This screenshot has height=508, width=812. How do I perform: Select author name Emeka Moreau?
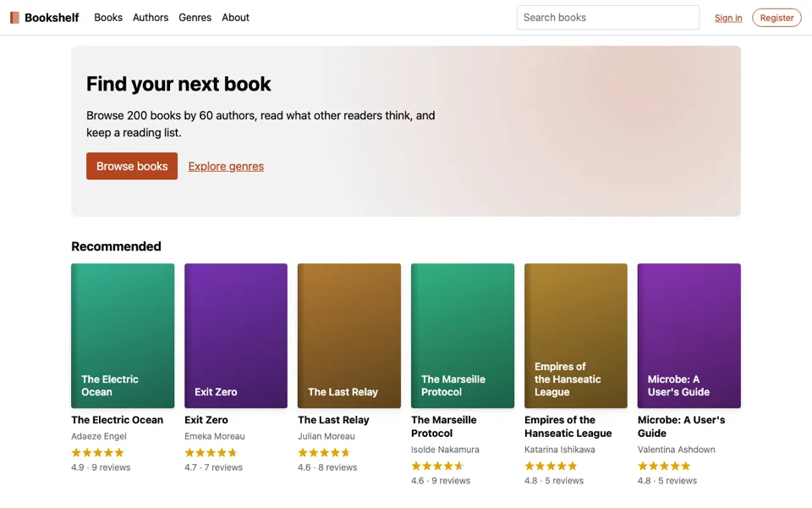point(215,437)
